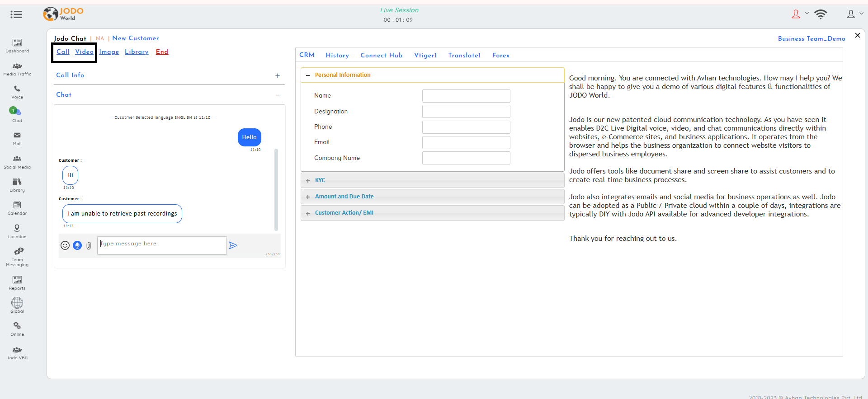Collapse the Personal Information section
This screenshot has height=399, width=868.
pyautogui.click(x=308, y=75)
